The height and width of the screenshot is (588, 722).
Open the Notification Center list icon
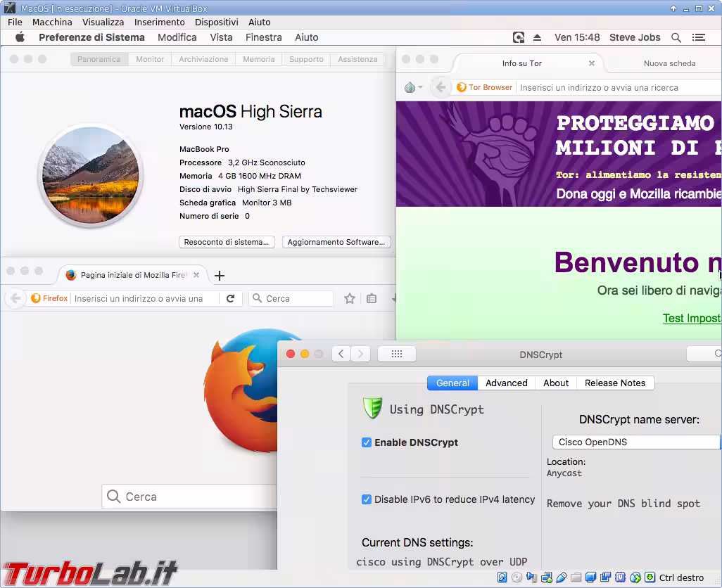[698, 37]
